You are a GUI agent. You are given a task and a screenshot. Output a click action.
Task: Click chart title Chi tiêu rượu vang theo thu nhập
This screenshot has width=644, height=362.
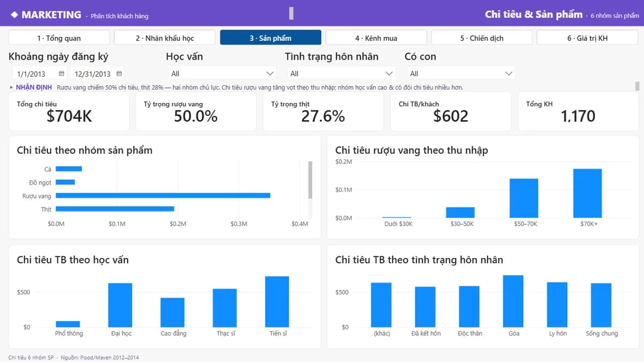click(x=412, y=151)
